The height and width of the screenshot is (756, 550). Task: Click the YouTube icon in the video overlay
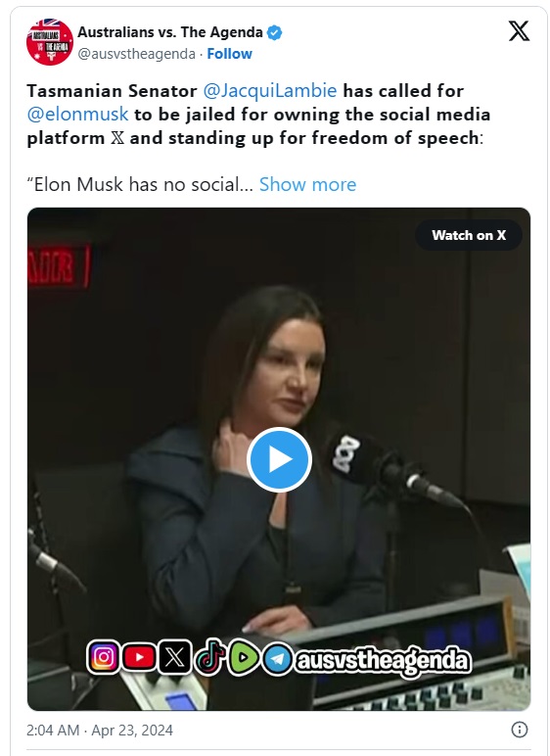pyautogui.click(x=139, y=657)
